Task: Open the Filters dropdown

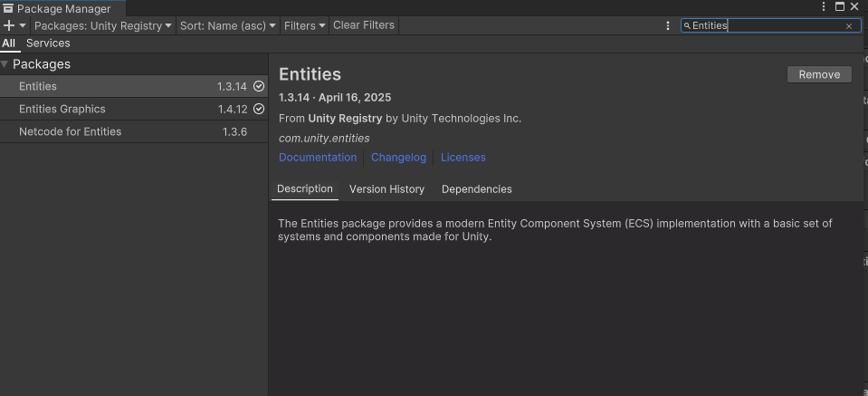Action: pos(304,25)
